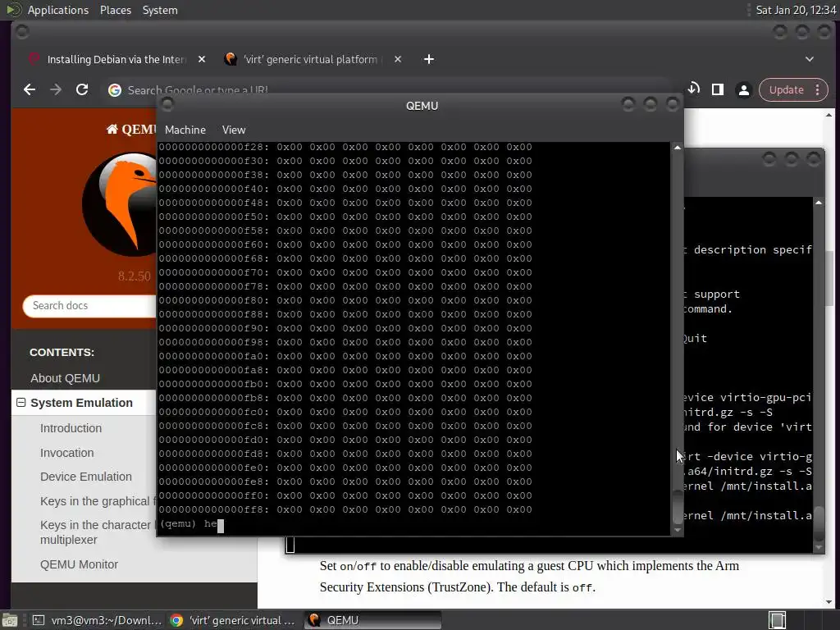This screenshot has width=840, height=630.
Task: Open the Places menu
Action: point(115,10)
